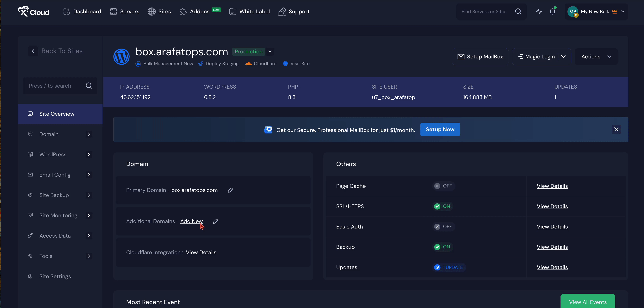The width and height of the screenshot is (644, 308).
Task: Toggle Page Cache OFF status badge
Action: (443, 186)
